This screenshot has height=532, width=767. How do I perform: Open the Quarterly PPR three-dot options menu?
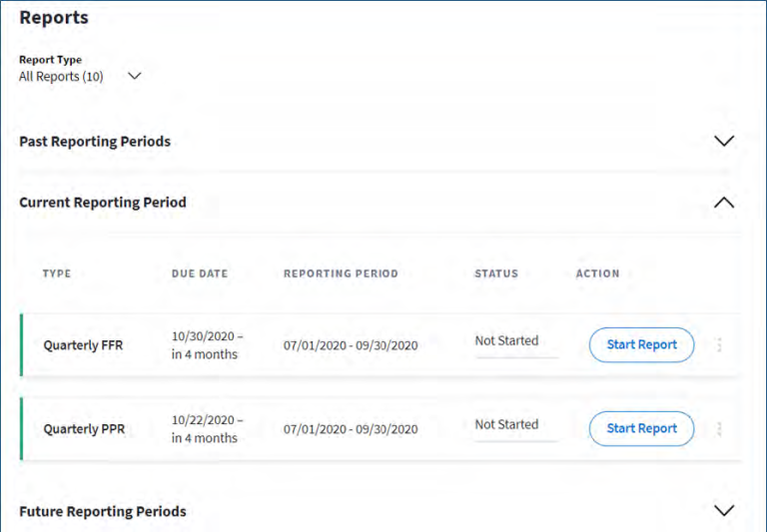[x=719, y=429]
